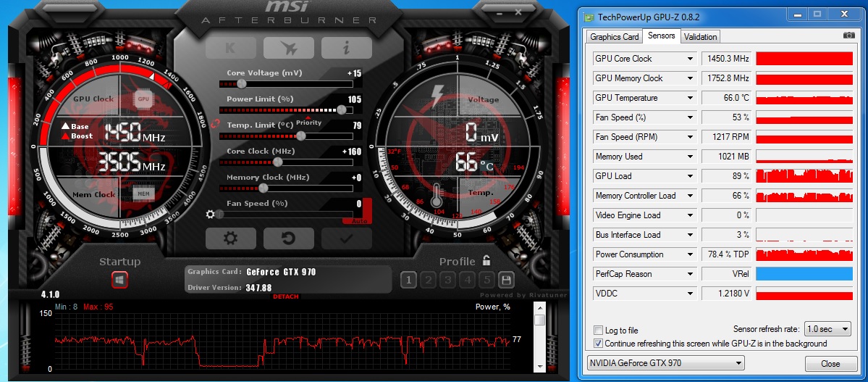This screenshot has width=868, height=382.
Task: Adjust the Core Clock slider
Action: pos(278,162)
